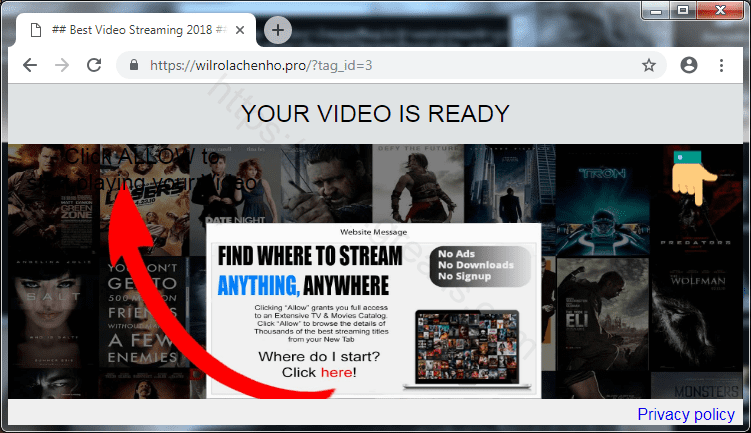Click the laptop image in the popup
This screenshot has height=433, width=751.
pyautogui.click(x=460, y=348)
